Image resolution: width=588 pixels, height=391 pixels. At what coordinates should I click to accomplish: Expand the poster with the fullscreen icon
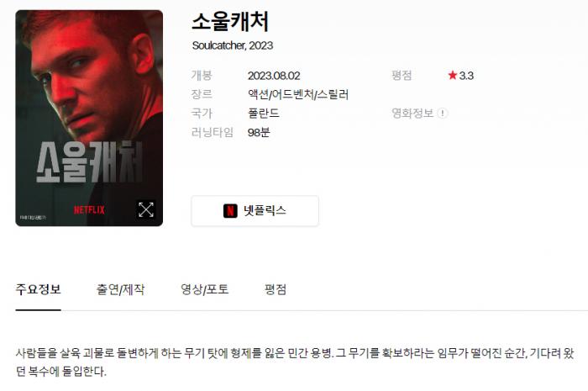146,209
